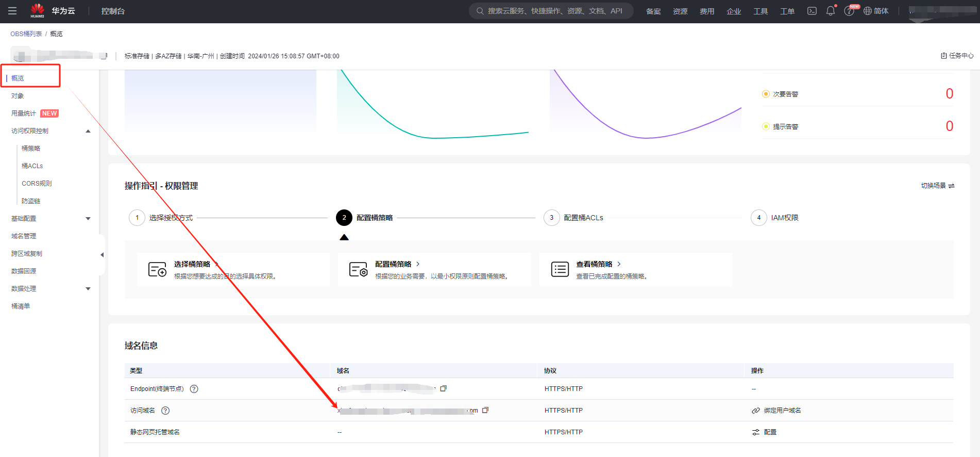Screen dimensions: 980x457
Task: Toggle scenario with 切换场景
Action: pyautogui.click(x=937, y=186)
